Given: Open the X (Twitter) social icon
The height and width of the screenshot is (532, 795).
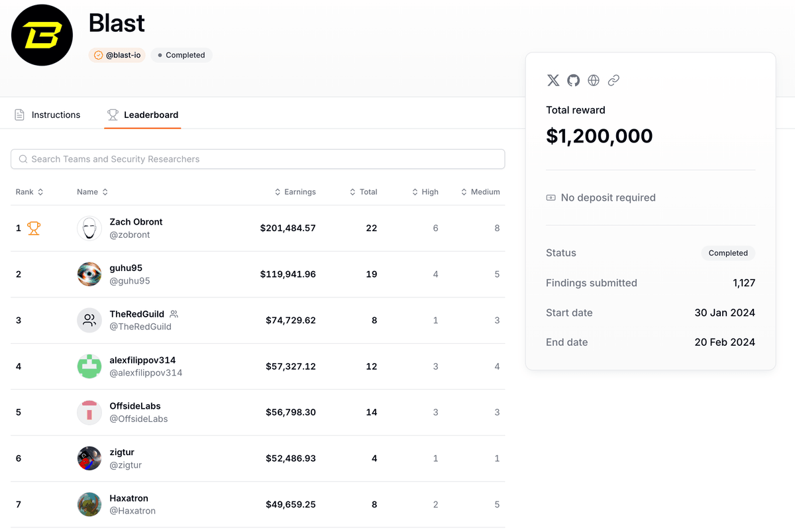Looking at the screenshot, I should 553,80.
